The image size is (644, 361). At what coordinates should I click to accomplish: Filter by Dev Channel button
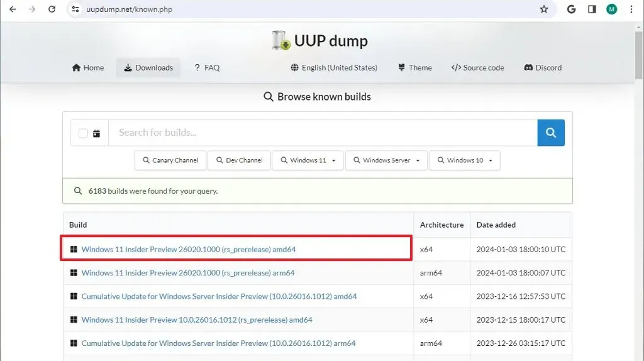239,160
